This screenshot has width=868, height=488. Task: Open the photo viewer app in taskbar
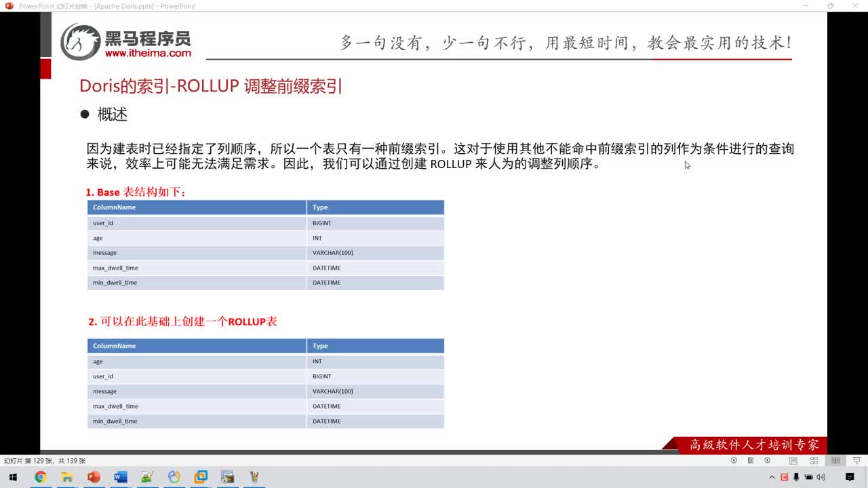[x=228, y=477]
